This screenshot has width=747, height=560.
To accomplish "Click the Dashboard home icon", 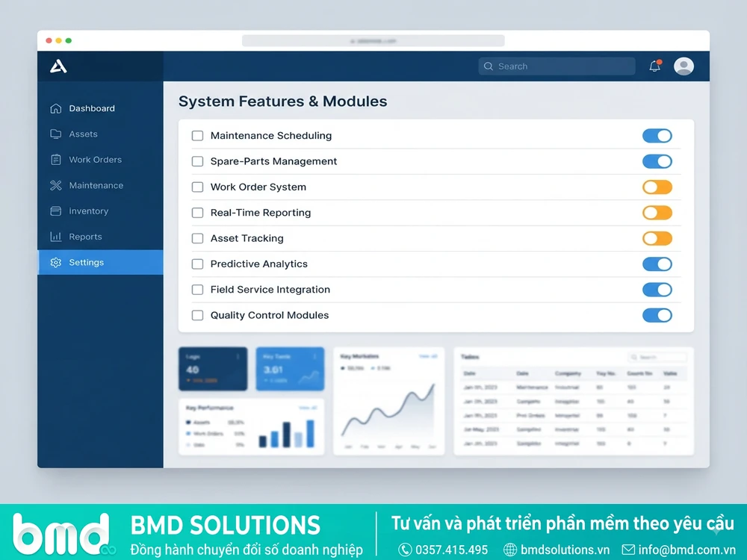I will (x=56, y=108).
